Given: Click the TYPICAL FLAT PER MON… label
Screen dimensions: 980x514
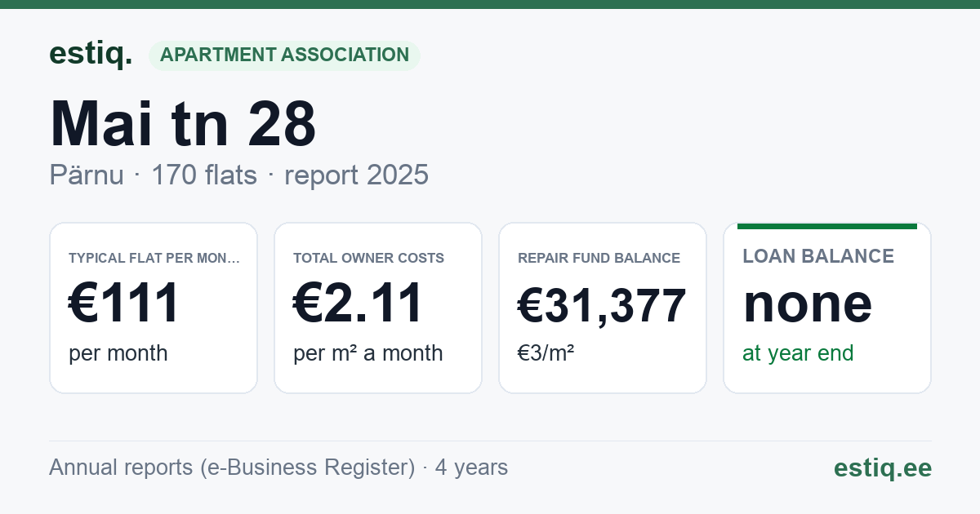Looking at the screenshot, I should pyautogui.click(x=154, y=258).
